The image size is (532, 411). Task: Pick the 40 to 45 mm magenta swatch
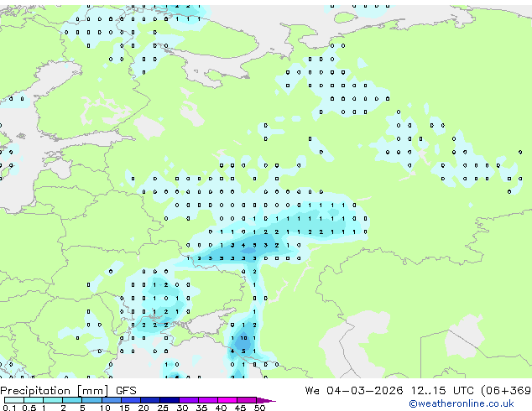pyautogui.click(x=227, y=400)
